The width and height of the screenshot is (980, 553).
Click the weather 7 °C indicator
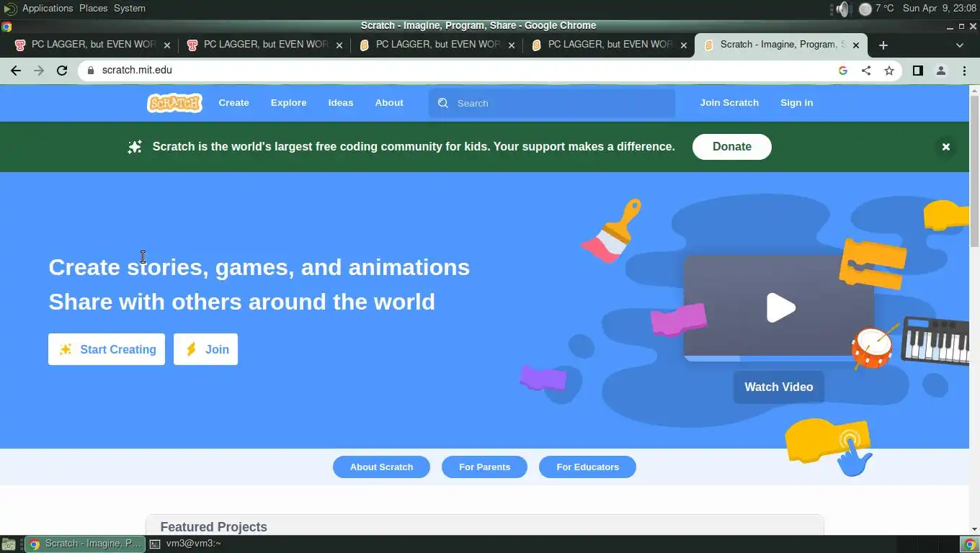(877, 9)
